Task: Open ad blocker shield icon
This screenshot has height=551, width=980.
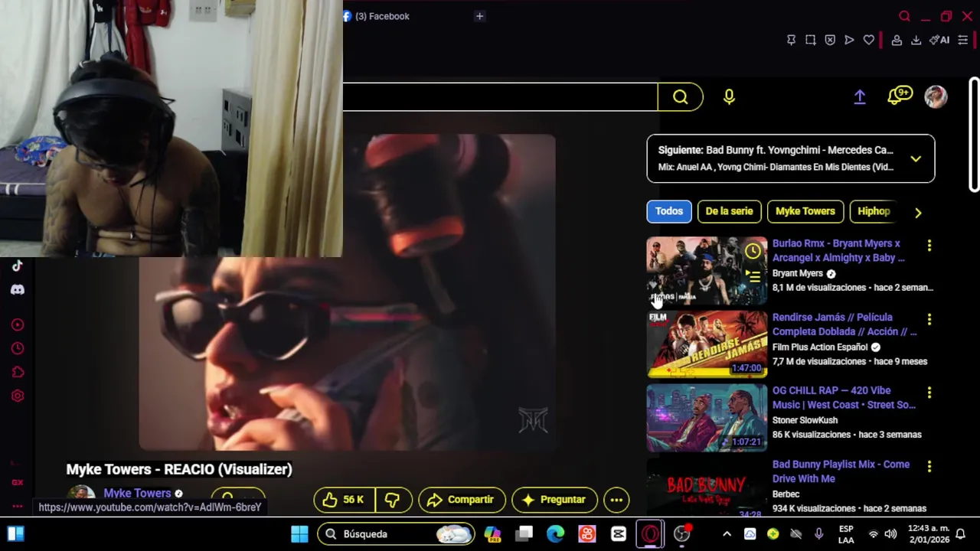Action: 830,40
